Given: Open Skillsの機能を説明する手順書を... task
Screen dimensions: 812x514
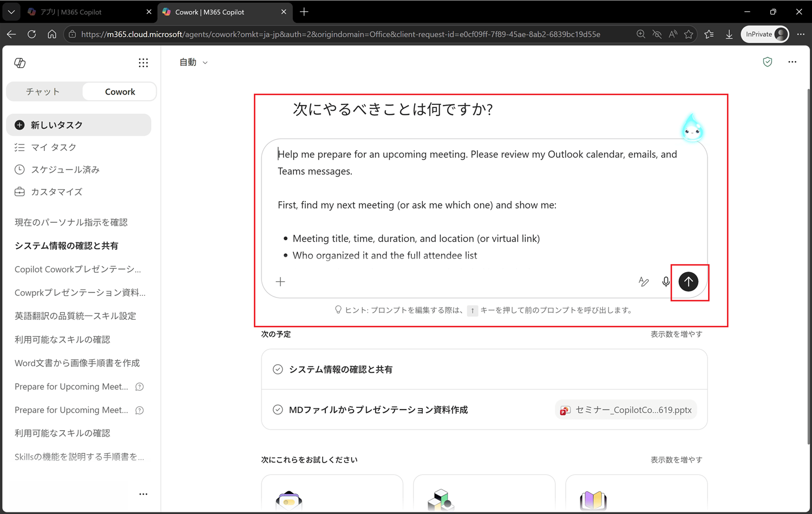Looking at the screenshot, I should 79,457.
